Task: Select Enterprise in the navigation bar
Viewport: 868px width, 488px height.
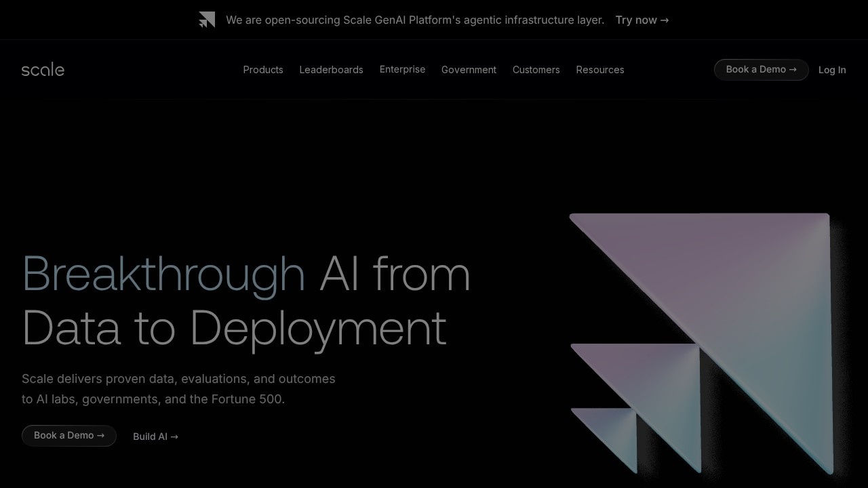Action: tap(402, 69)
